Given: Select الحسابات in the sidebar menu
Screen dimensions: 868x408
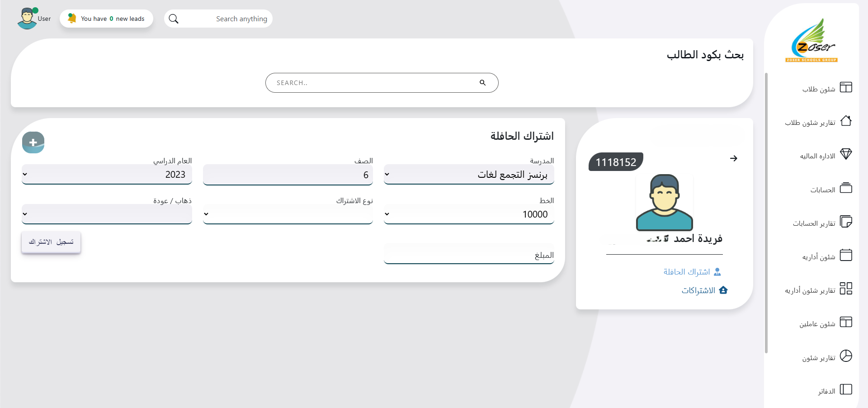Looking at the screenshot, I should 822,190.
